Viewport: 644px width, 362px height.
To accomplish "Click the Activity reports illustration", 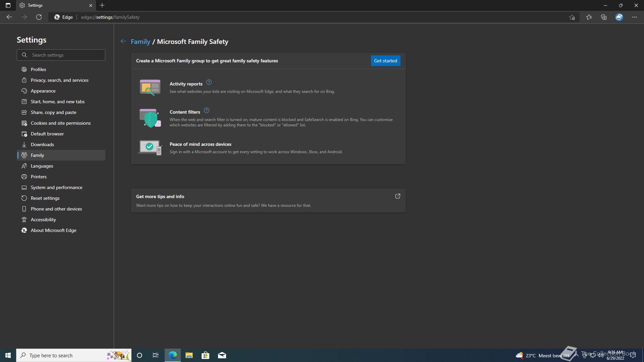I will (150, 87).
